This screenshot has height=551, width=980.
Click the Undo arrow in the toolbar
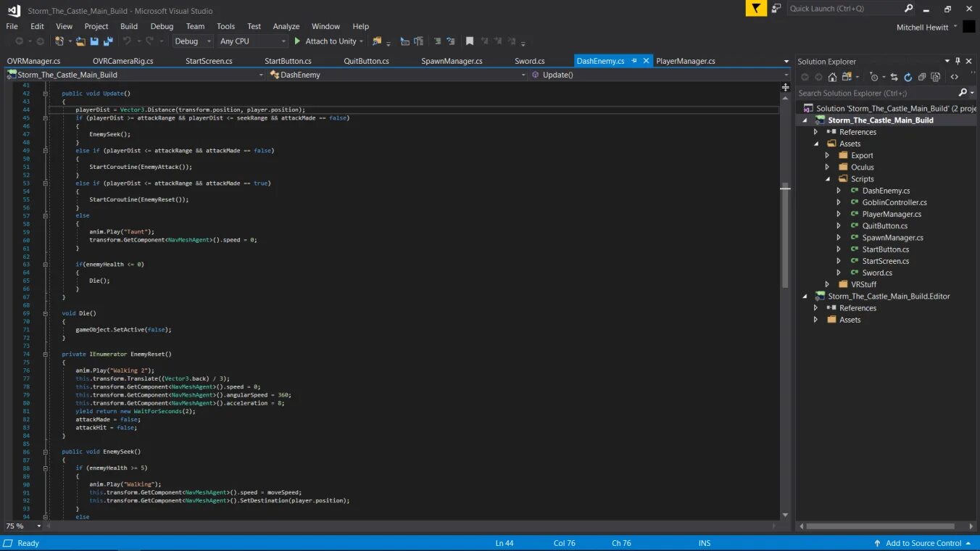pyautogui.click(x=127, y=41)
